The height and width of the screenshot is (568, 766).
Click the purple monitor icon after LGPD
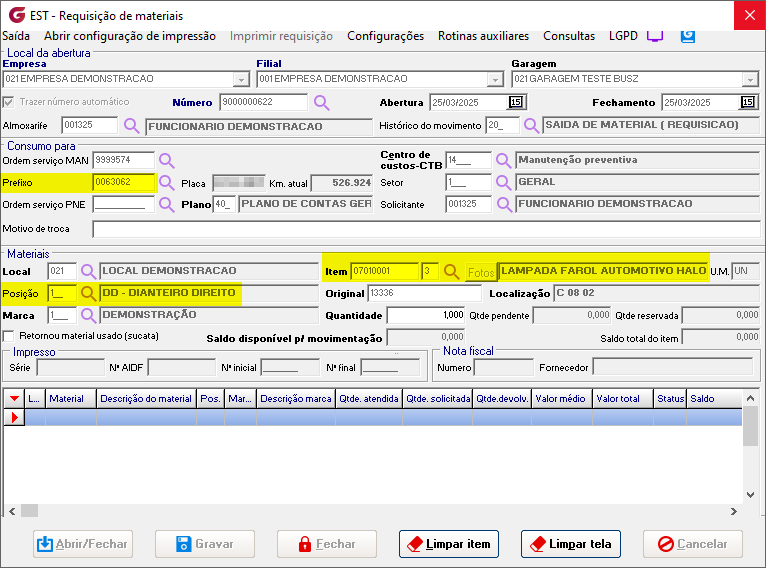[655, 36]
